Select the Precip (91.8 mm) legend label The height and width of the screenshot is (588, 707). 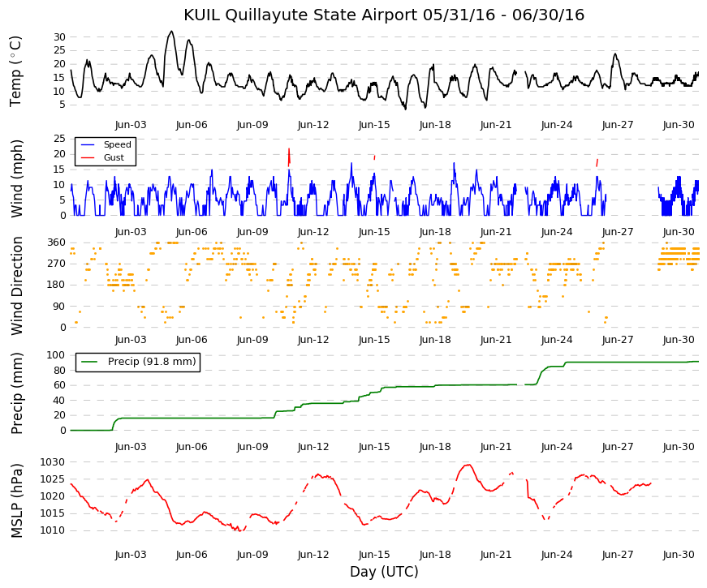pos(152,362)
